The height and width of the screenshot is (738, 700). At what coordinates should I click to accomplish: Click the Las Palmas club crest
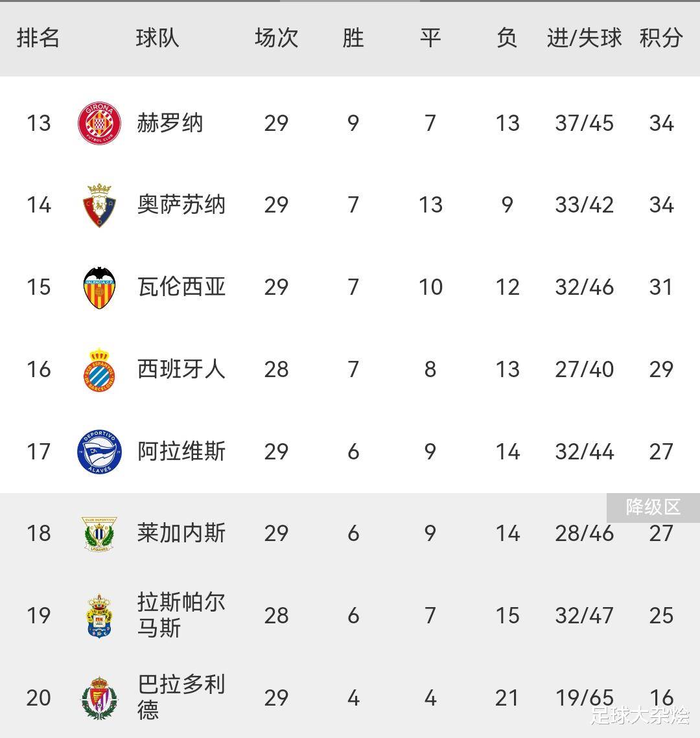[x=99, y=616]
